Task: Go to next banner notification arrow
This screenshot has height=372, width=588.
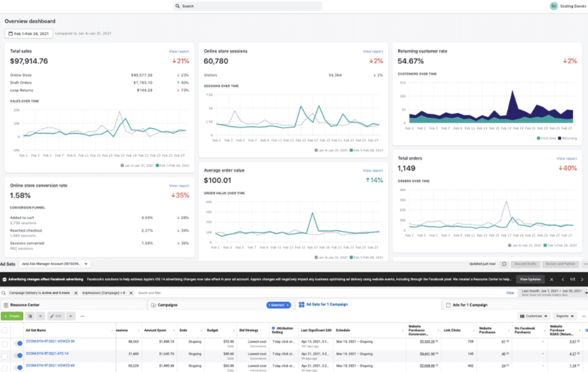Action: click(x=582, y=279)
